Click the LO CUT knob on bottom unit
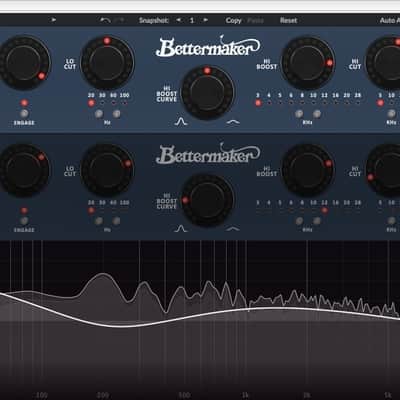 click(107, 170)
